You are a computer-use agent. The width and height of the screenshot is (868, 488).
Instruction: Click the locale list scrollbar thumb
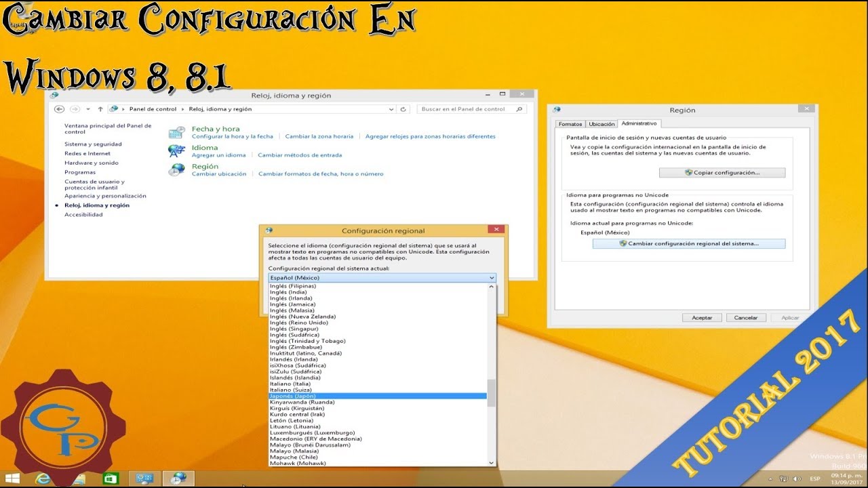tap(492, 392)
